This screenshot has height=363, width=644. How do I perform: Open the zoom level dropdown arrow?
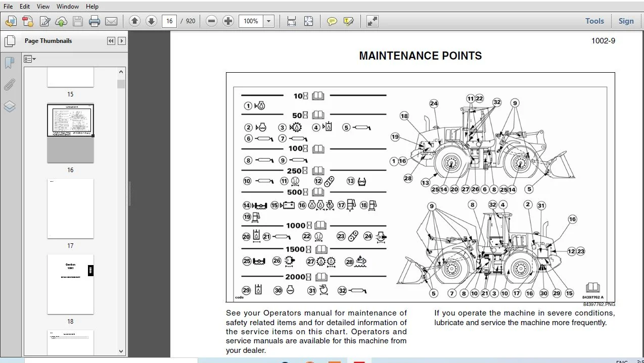point(269,21)
